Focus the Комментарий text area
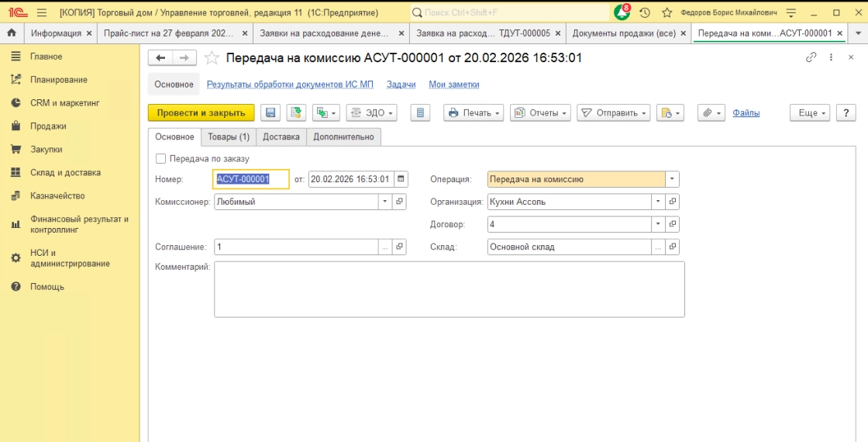Image resolution: width=868 pixels, height=442 pixels. pos(449,289)
